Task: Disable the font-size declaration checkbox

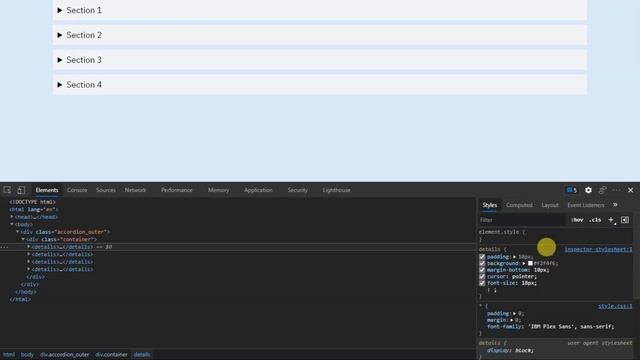Action: pos(482,283)
